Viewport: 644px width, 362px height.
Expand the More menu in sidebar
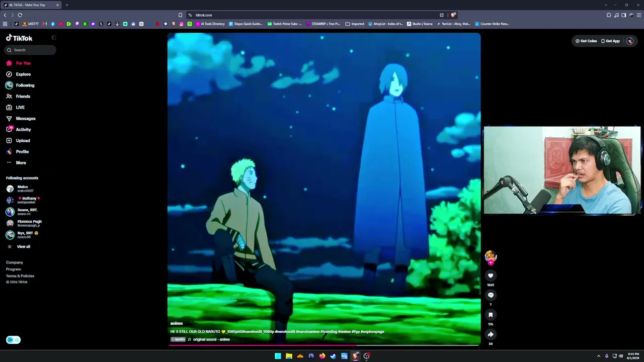(16, 163)
